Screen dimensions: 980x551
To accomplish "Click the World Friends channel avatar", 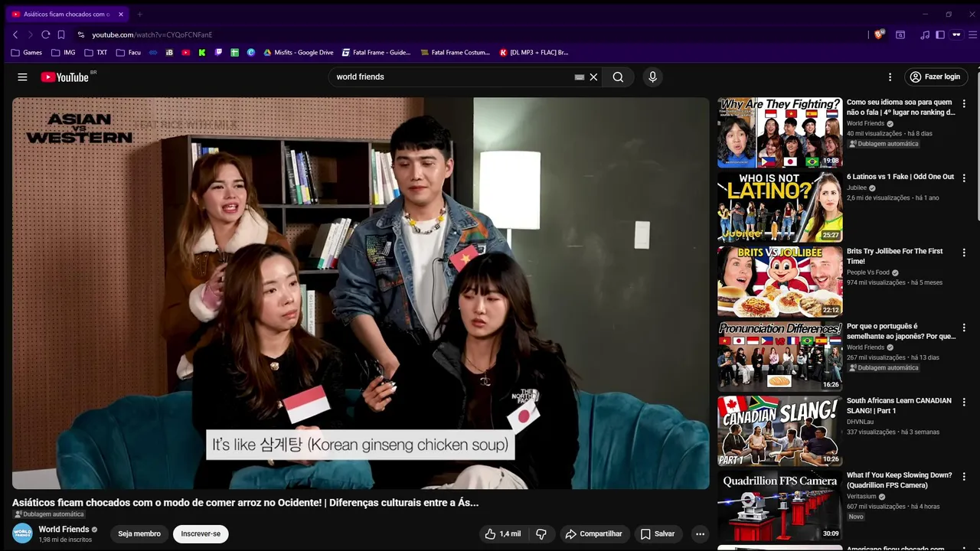I will pyautogui.click(x=22, y=533).
